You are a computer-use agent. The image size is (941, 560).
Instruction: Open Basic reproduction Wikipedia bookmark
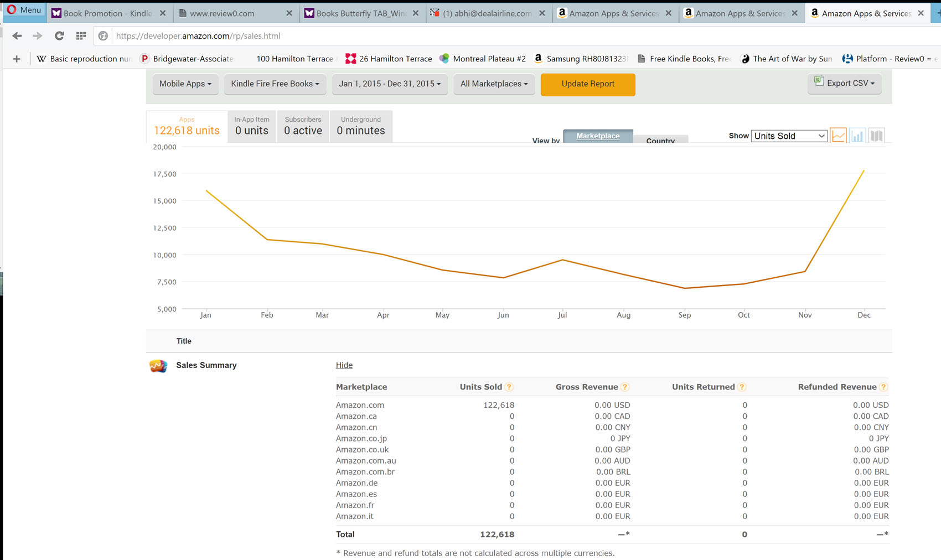click(x=83, y=59)
